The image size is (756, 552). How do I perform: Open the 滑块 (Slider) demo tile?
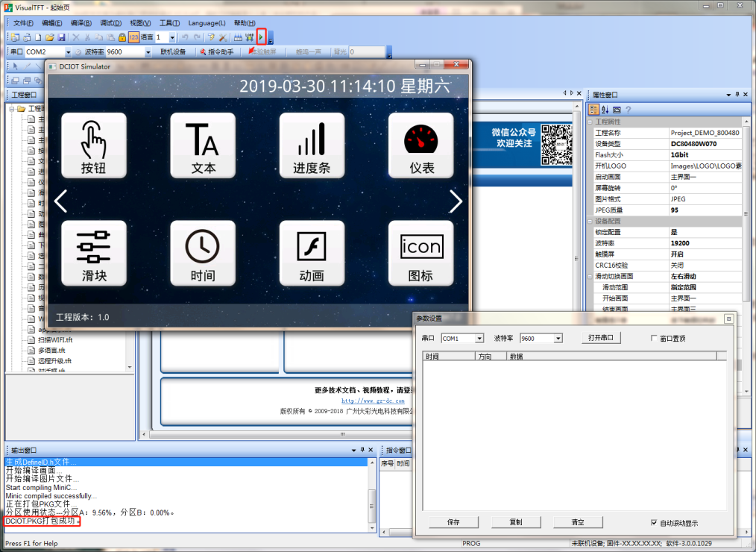(x=93, y=254)
